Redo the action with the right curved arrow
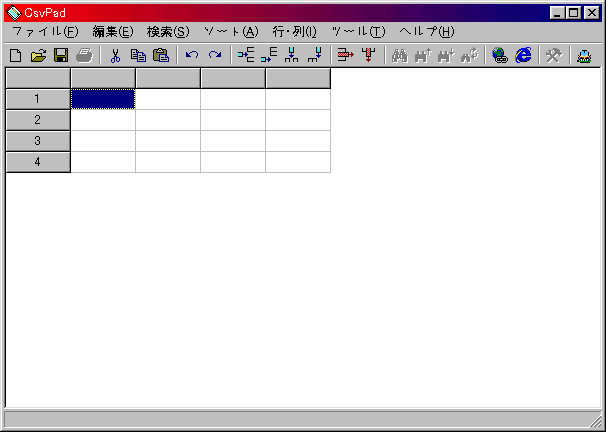 click(x=214, y=55)
